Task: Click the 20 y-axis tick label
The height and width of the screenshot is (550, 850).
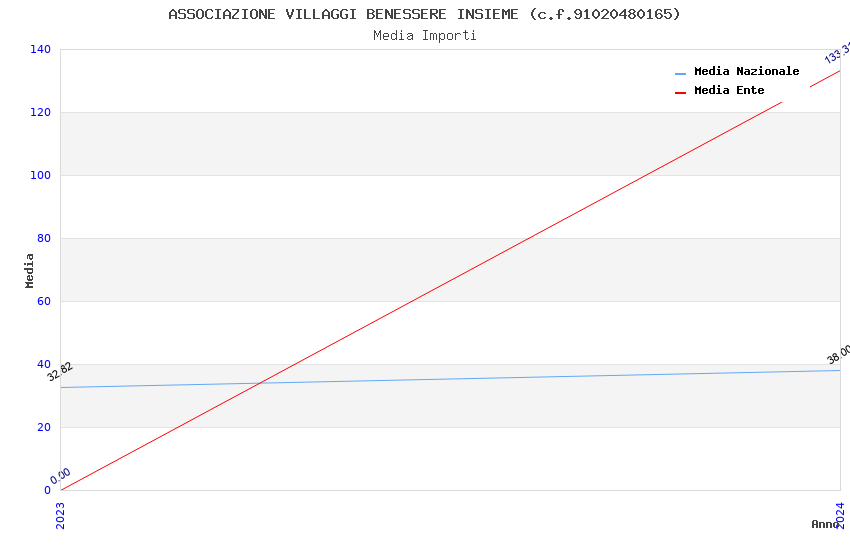Action: [x=44, y=427]
